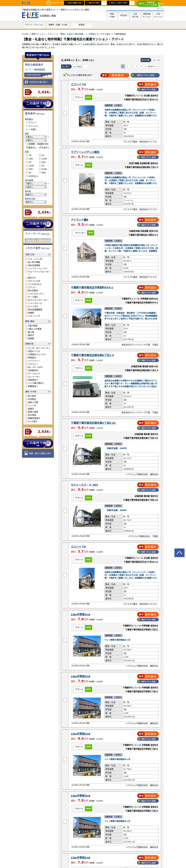
Task: Go to results page 2
Action: point(127,67)
